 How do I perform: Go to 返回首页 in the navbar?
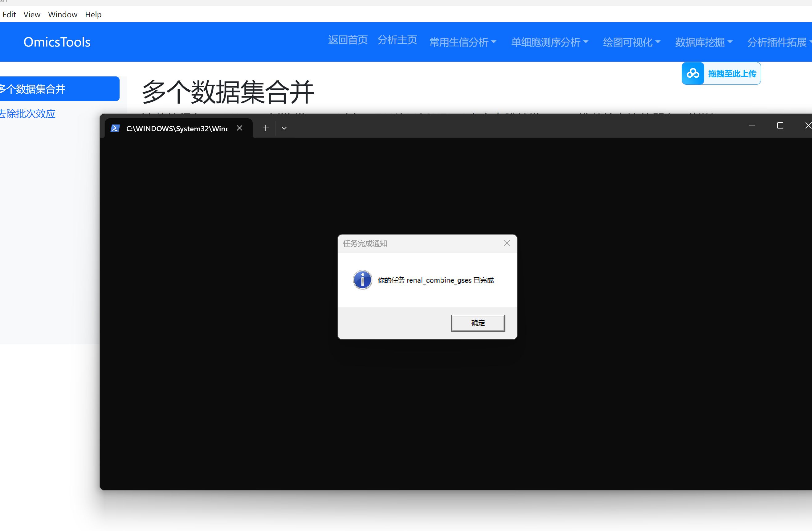348,40
